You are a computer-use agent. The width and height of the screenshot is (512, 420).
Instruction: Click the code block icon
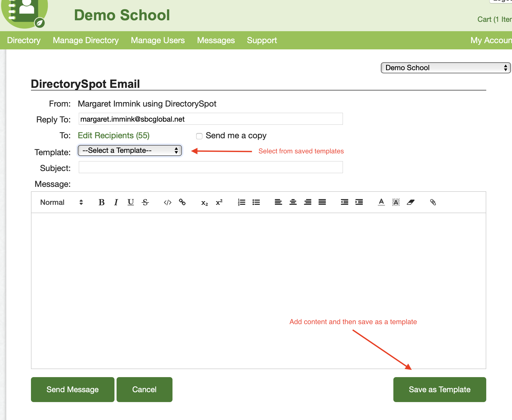[x=168, y=202]
